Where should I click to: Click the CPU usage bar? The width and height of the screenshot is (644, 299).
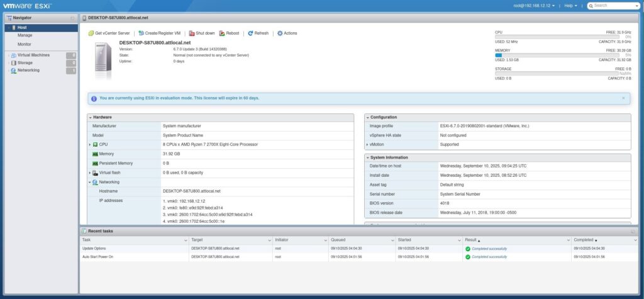557,37
